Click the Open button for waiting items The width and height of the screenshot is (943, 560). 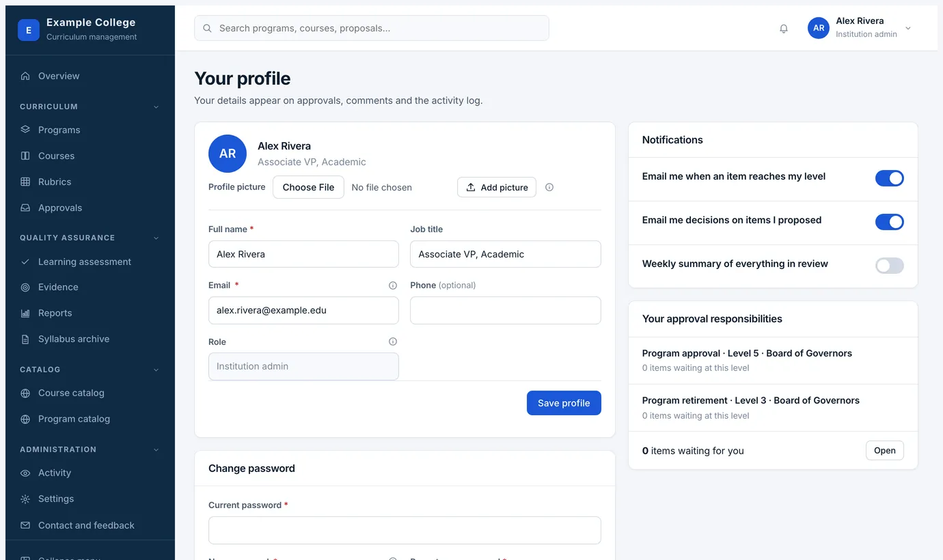[885, 451]
